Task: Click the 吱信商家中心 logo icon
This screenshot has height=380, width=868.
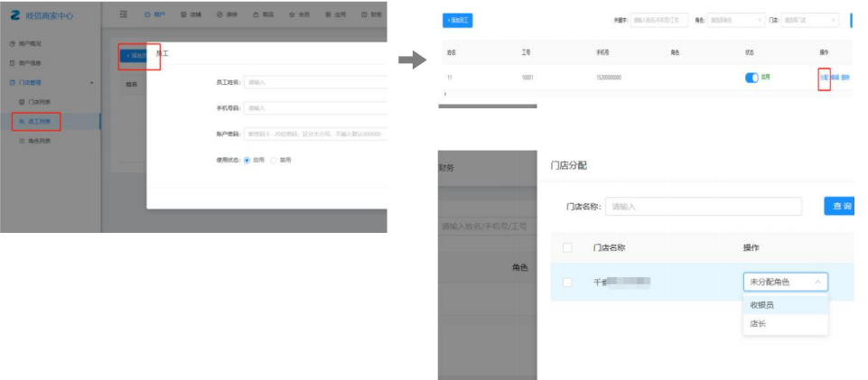Action: point(14,14)
